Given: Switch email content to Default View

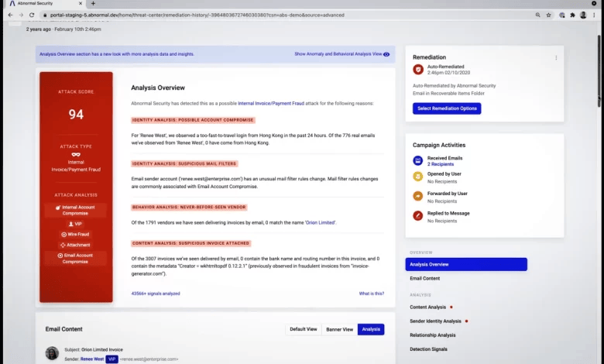Looking at the screenshot, I should click(303, 329).
